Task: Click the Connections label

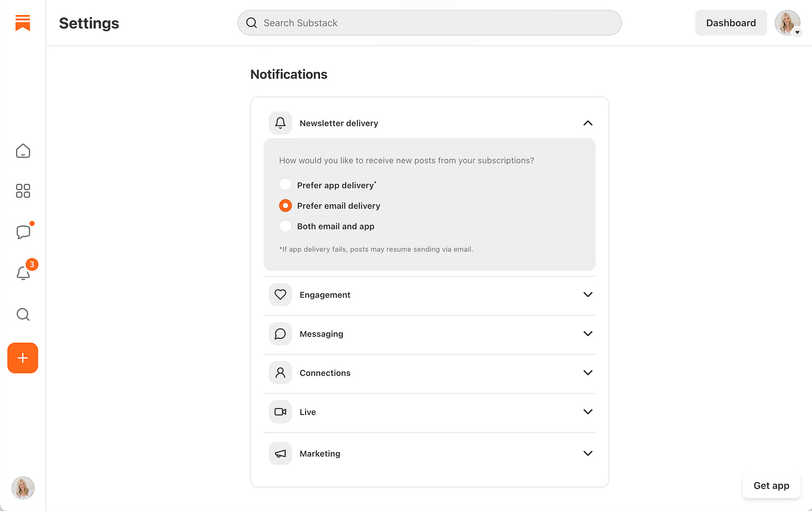Action: point(325,373)
